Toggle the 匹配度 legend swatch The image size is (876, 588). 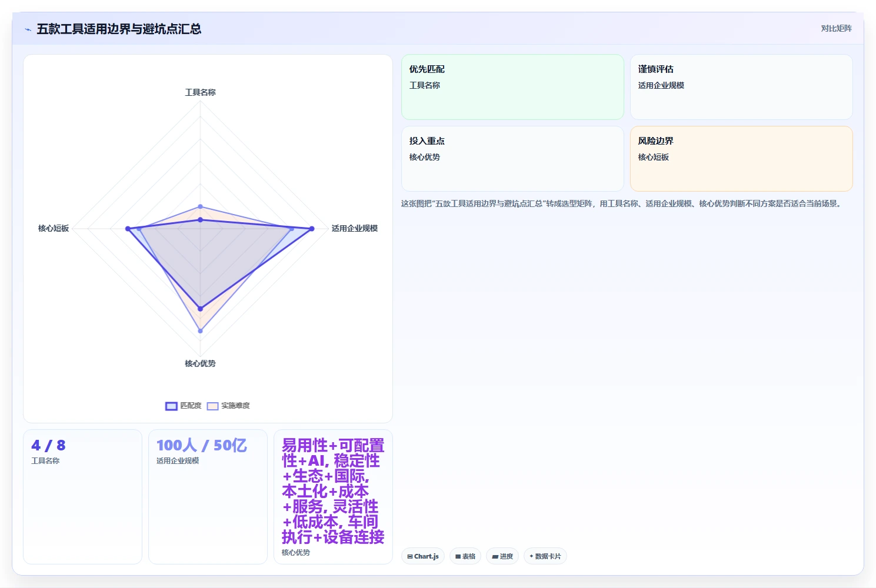[x=171, y=406]
